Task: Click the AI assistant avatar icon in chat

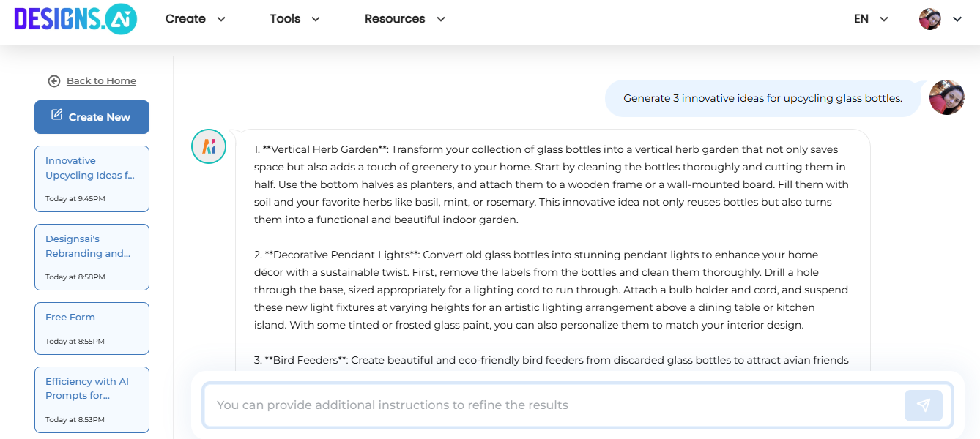Action: [x=209, y=146]
